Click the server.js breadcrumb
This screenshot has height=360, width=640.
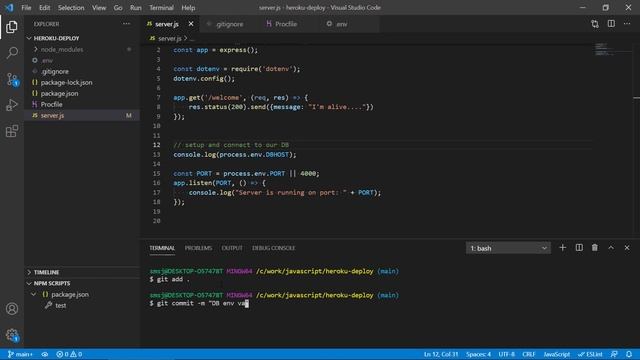click(x=169, y=39)
